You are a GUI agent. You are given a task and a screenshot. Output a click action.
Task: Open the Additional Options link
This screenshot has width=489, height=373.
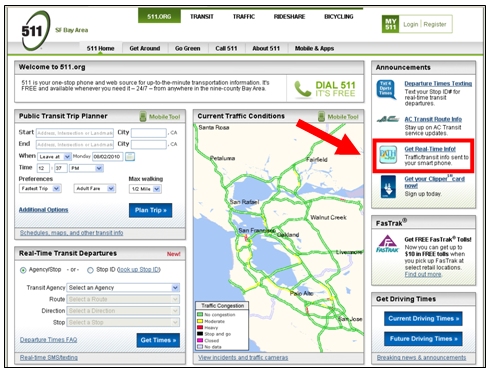click(x=43, y=210)
